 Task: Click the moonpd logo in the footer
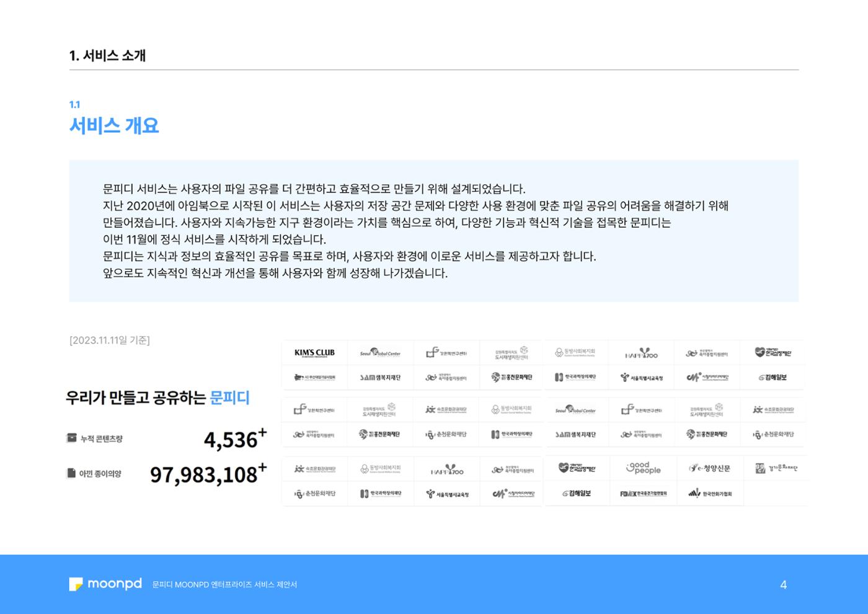pyautogui.click(x=105, y=584)
